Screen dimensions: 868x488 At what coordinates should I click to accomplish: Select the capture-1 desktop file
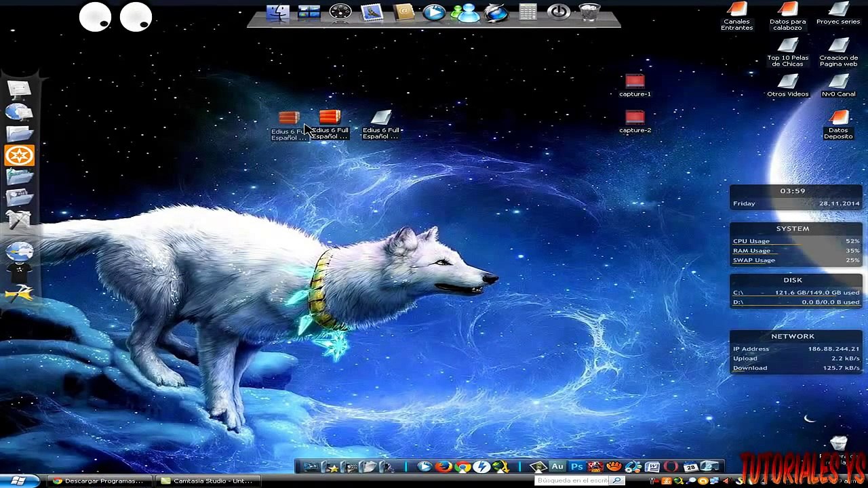635,86
